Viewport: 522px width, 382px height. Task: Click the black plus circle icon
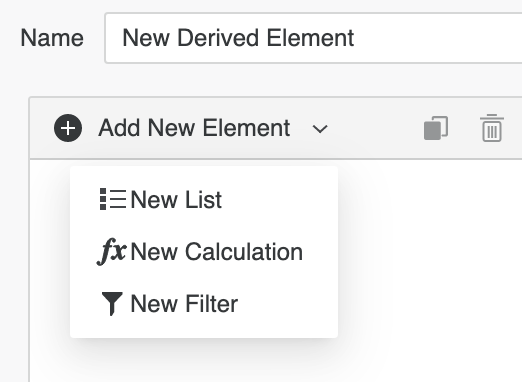click(68, 128)
